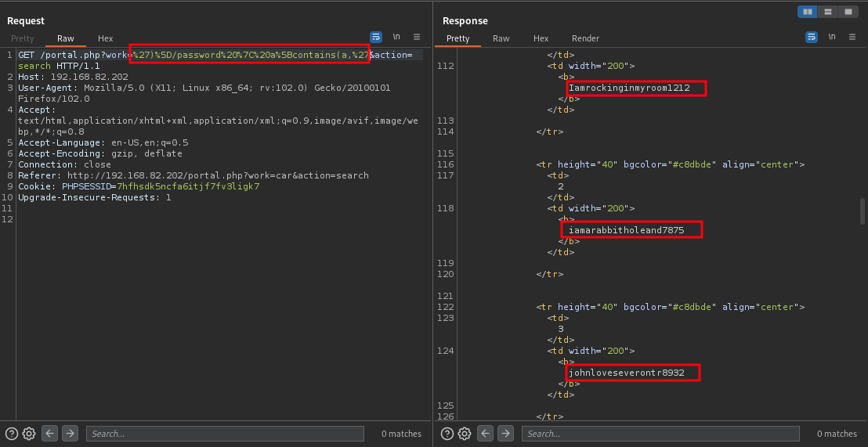Click the Connection: close header line

pyautogui.click(x=65, y=164)
